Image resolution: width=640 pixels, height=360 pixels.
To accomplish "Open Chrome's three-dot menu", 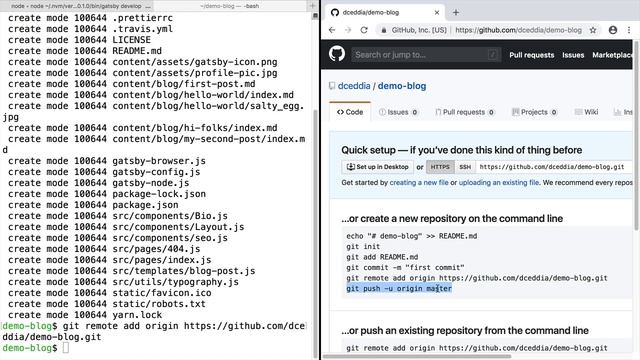I will (x=629, y=30).
